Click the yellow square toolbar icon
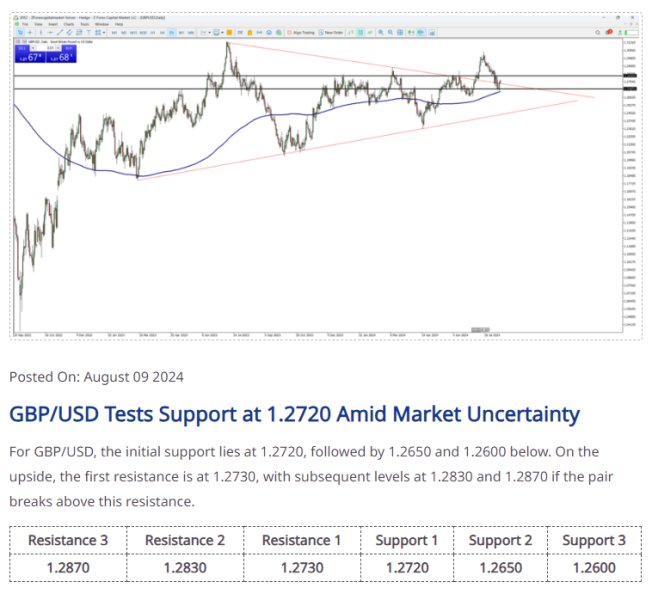Image resolution: width=652 pixels, height=600 pixels. point(229,32)
